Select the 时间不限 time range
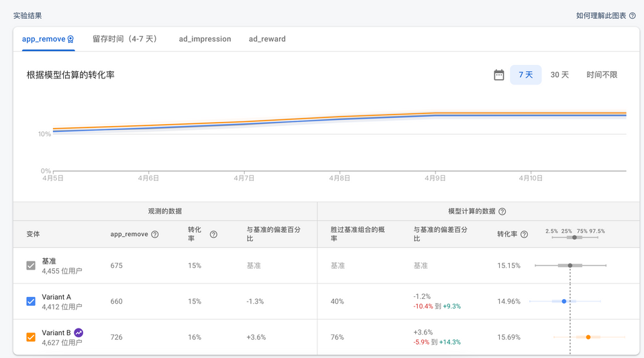644x358 pixels. coord(602,74)
